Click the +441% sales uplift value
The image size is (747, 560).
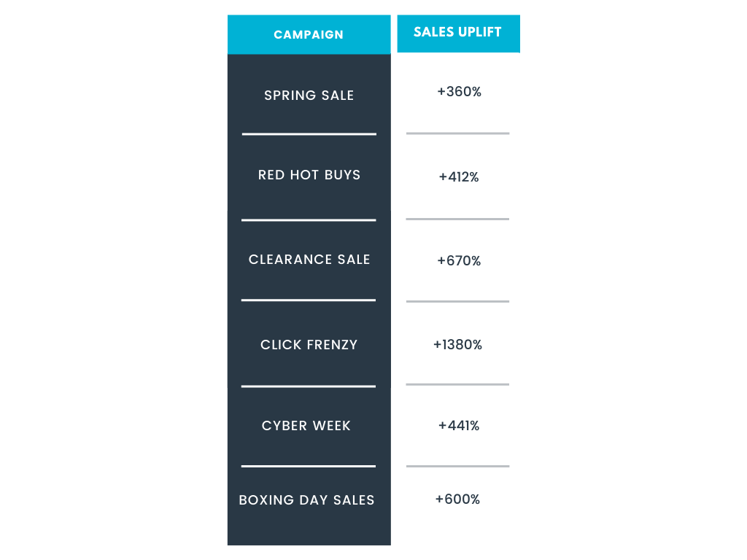pos(459,426)
